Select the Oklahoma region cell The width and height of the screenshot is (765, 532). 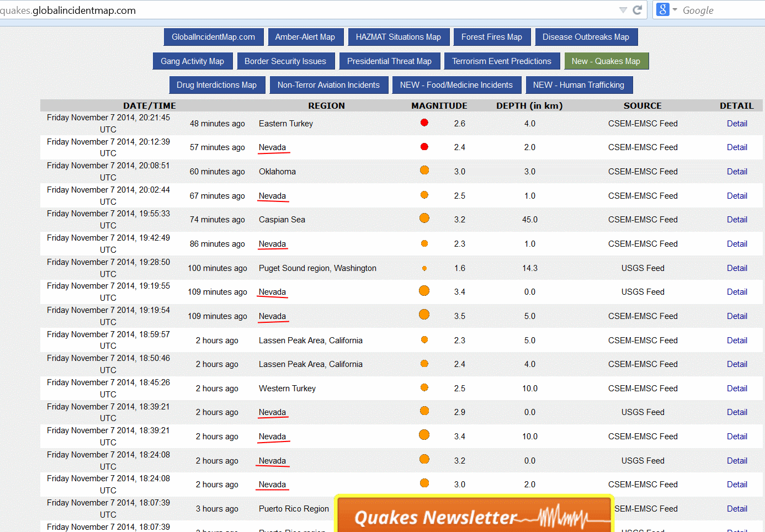(x=278, y=172)
